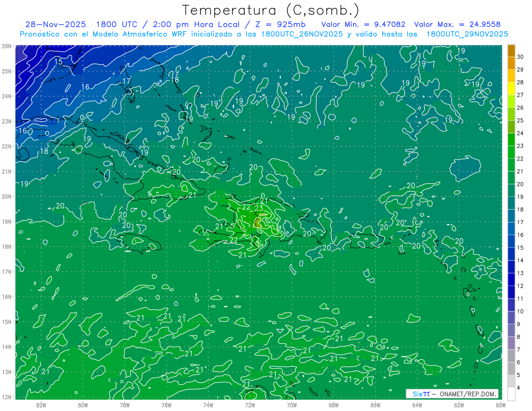
Task: Click the color bar tick label "20"
Action: click(x=520, y=184)
